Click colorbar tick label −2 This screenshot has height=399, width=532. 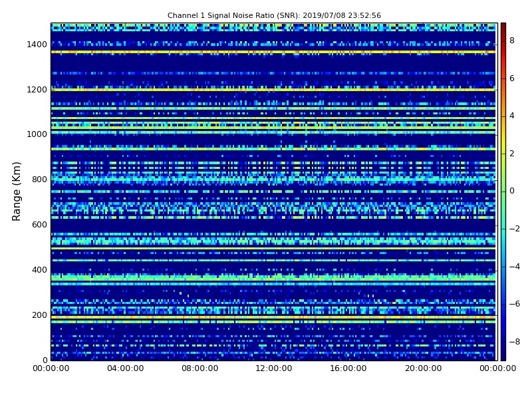514,229
